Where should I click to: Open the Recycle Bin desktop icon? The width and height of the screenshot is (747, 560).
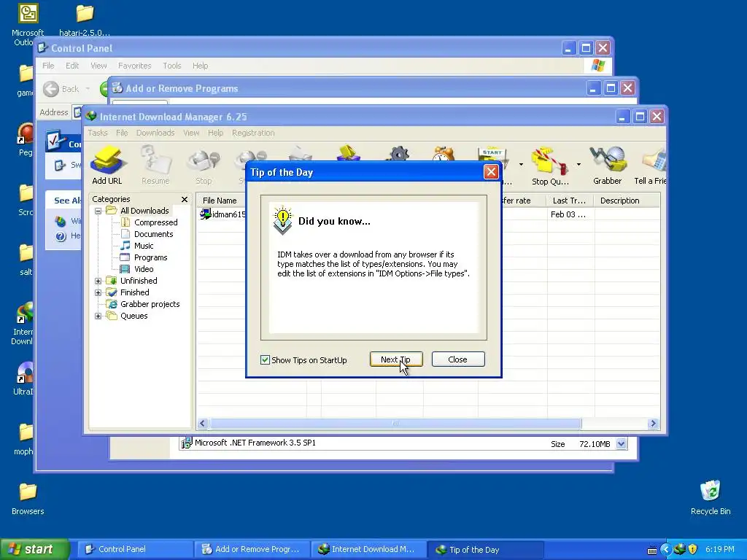click(711, 497)
